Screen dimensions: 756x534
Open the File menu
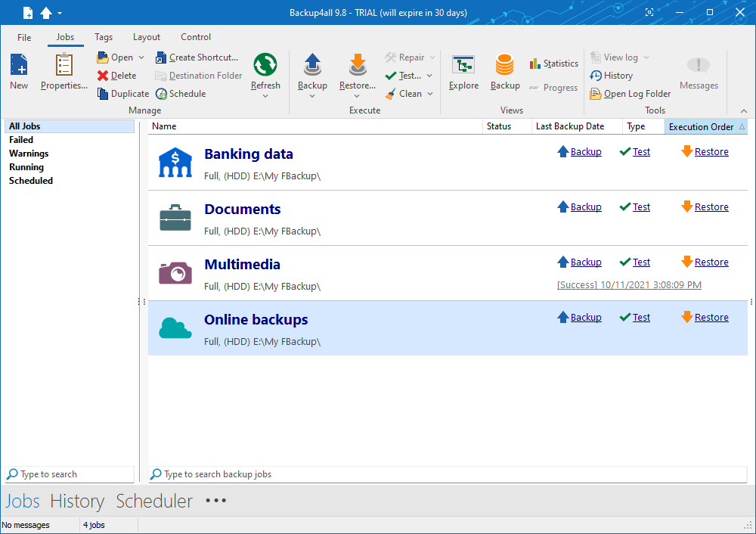click(24, 37)
